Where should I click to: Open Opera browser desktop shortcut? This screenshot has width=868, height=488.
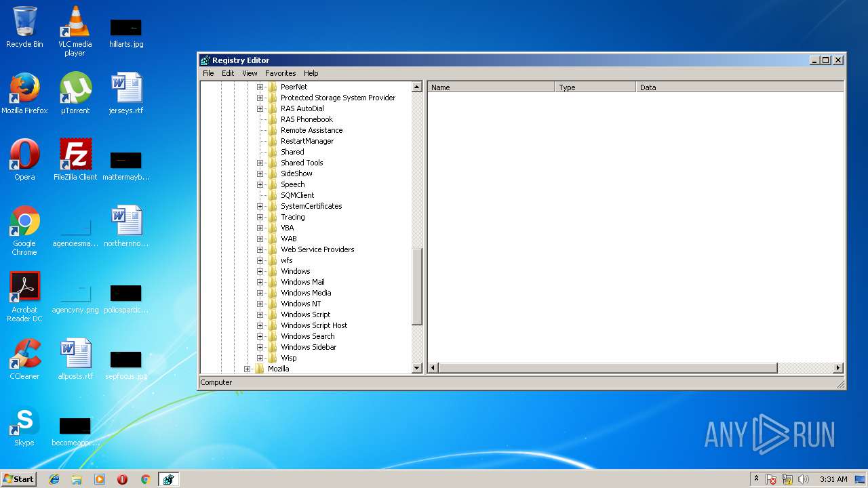click(24, 160)
